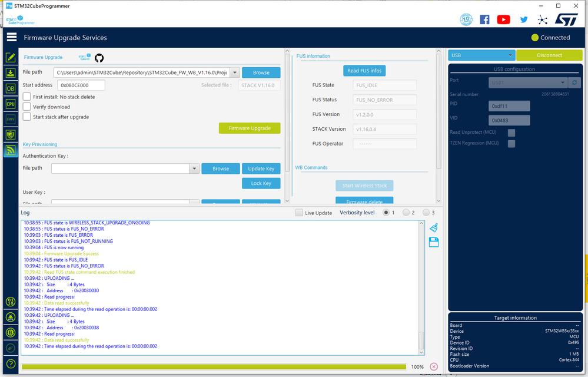Click the beta sidebar icon
The height and width of the screenshot is (377, 588).
[11, 317]
